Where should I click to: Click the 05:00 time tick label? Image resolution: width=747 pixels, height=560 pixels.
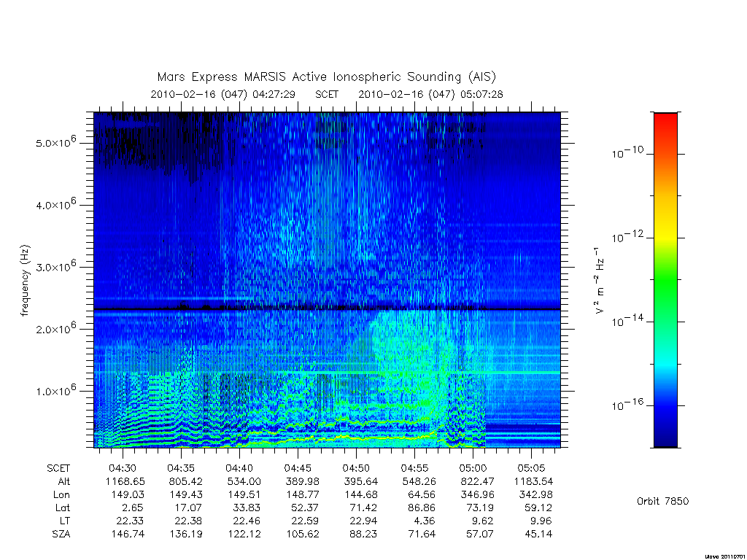[473, 468]
